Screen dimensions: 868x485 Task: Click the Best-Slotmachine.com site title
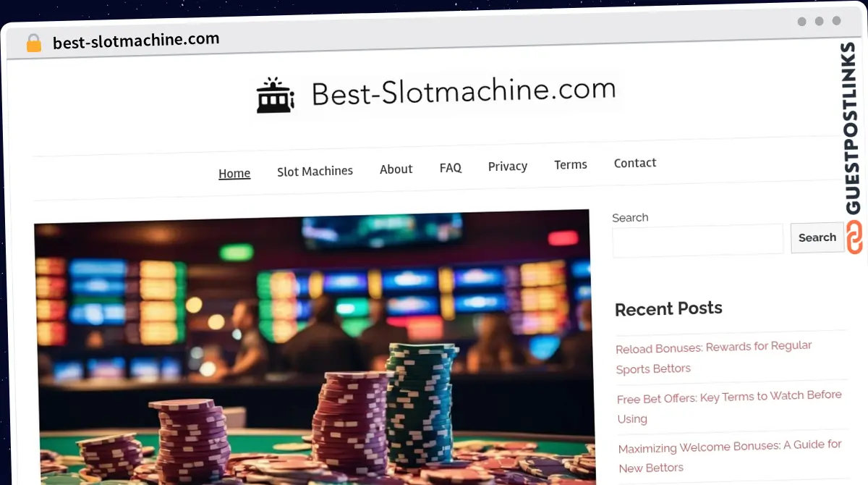[x=463, y=92]
